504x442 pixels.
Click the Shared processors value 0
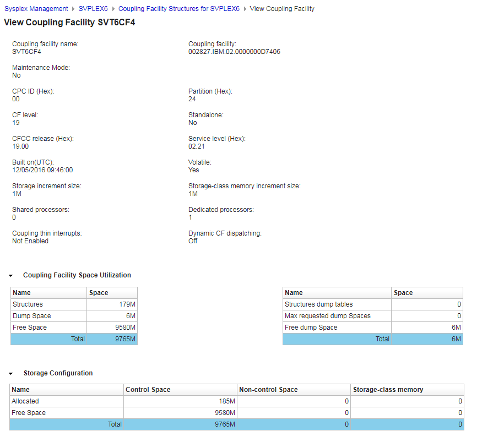click(14, 217)
